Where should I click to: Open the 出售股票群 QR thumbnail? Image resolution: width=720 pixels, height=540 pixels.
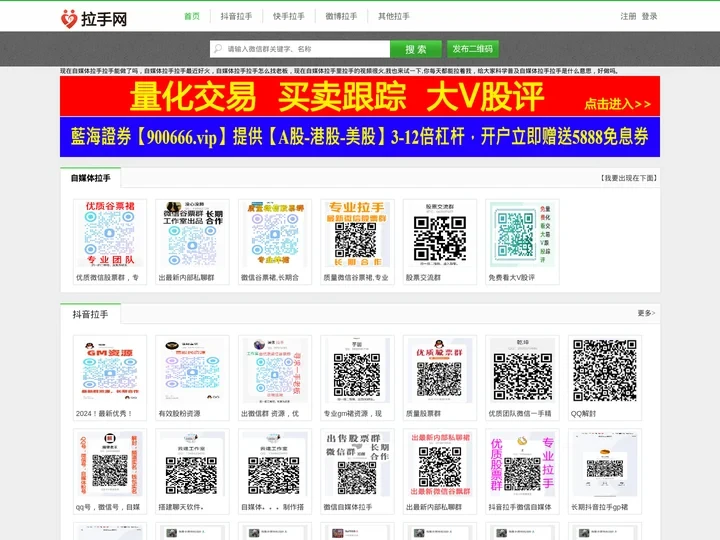[x=357, y=463]
